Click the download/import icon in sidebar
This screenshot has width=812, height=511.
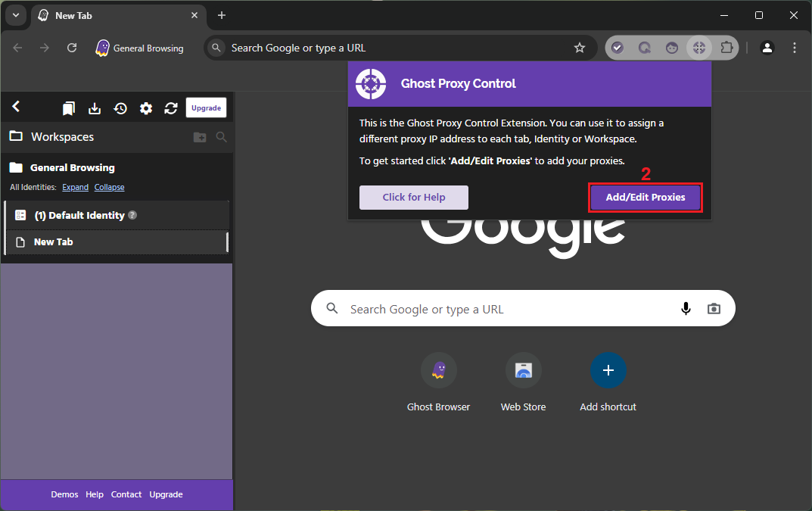coord(95,108)
